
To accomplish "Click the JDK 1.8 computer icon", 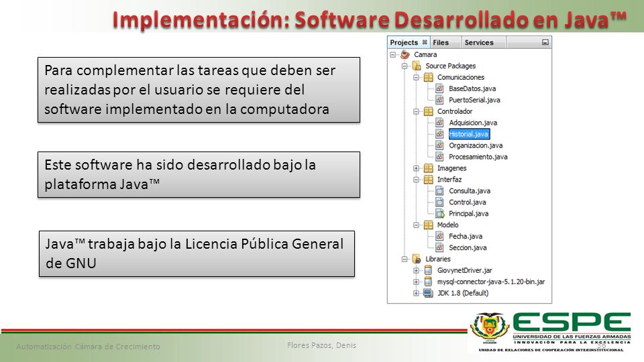I will (429, 293).
